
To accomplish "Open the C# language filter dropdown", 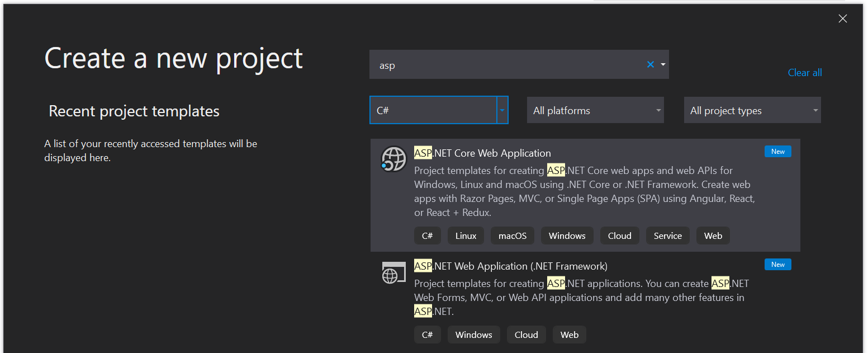I will [439, 110].
